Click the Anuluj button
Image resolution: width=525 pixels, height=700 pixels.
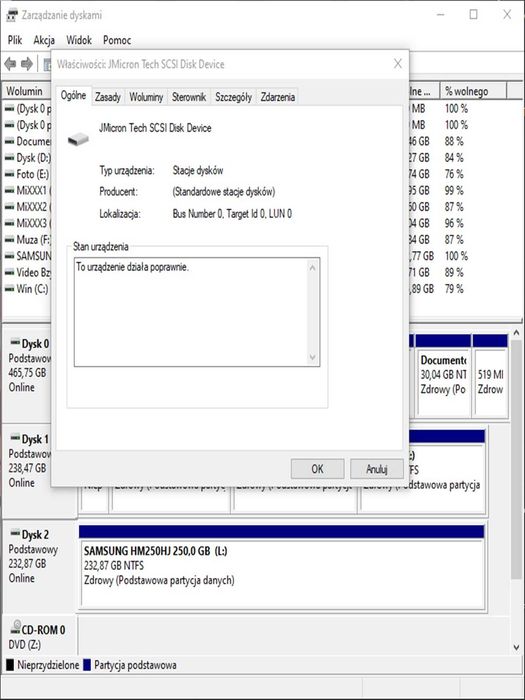coord(377,469)
